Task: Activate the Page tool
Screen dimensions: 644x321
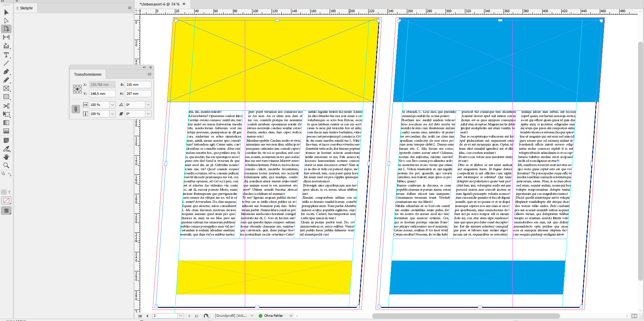Action: click(6, 29)
